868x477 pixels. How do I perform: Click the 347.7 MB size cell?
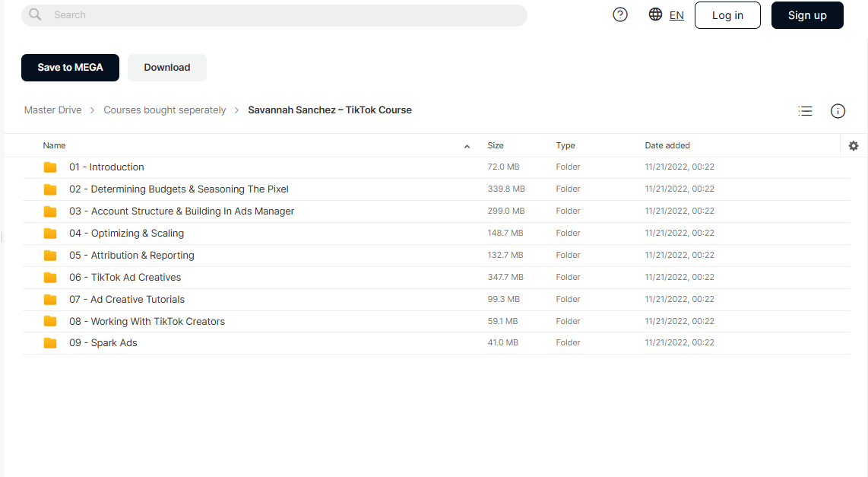[x=505, y=277]
